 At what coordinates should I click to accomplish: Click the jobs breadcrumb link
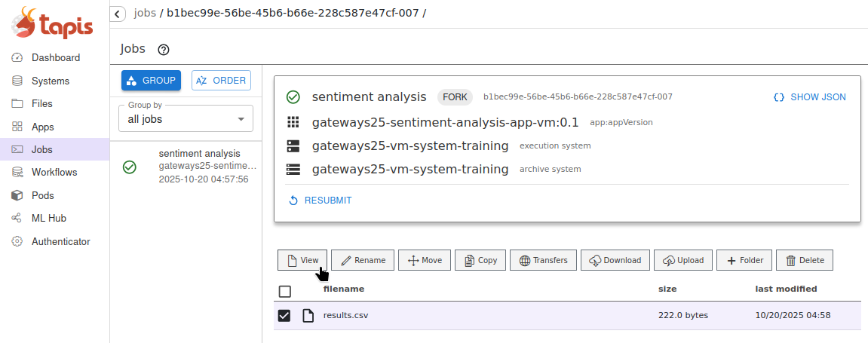[145, 14]
